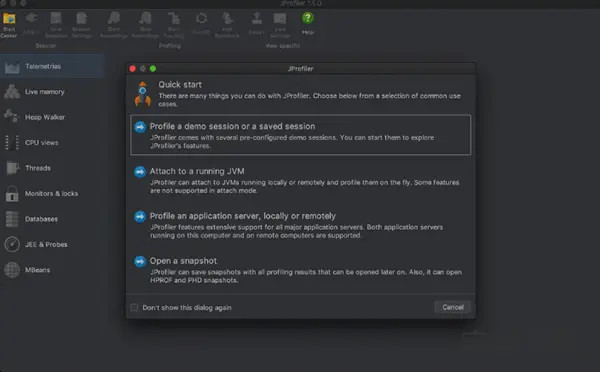Choose Profile a demo session or a saved session

[300, 135]
